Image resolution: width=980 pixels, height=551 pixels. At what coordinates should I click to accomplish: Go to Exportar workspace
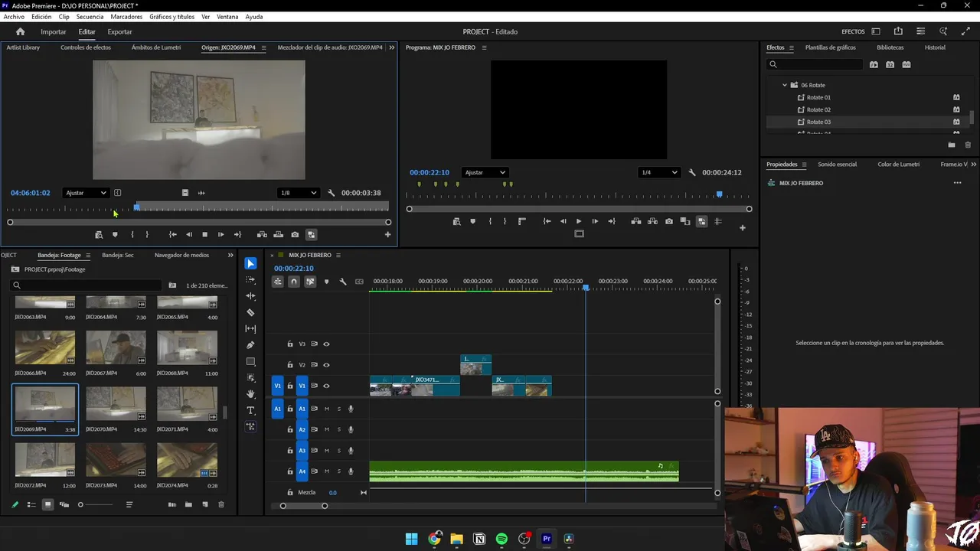click(x=119, y=31)
